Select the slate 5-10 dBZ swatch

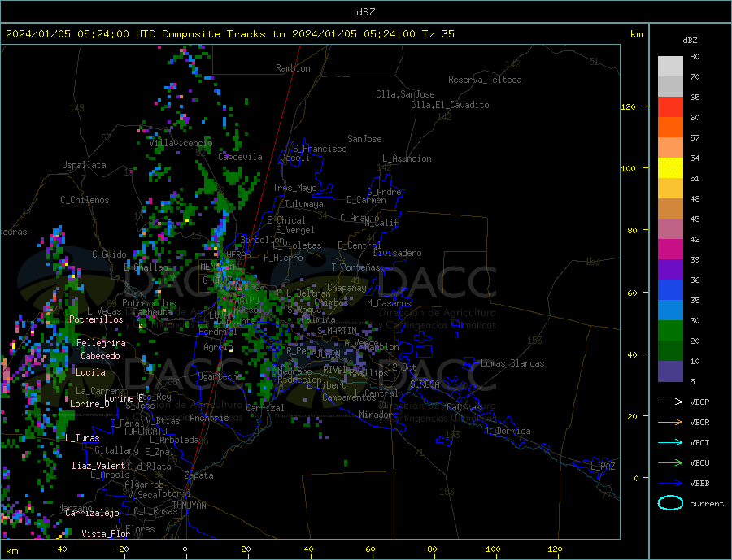coord(670,371)
